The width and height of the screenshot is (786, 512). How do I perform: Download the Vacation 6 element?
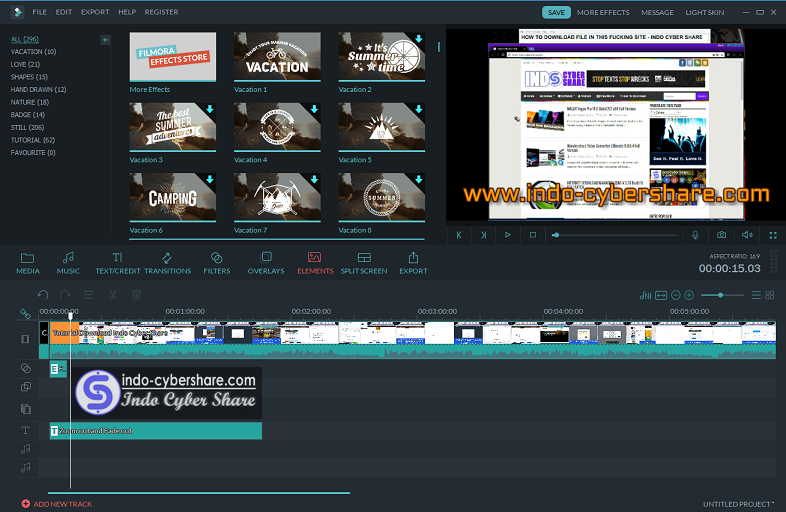tap(210, 179)
